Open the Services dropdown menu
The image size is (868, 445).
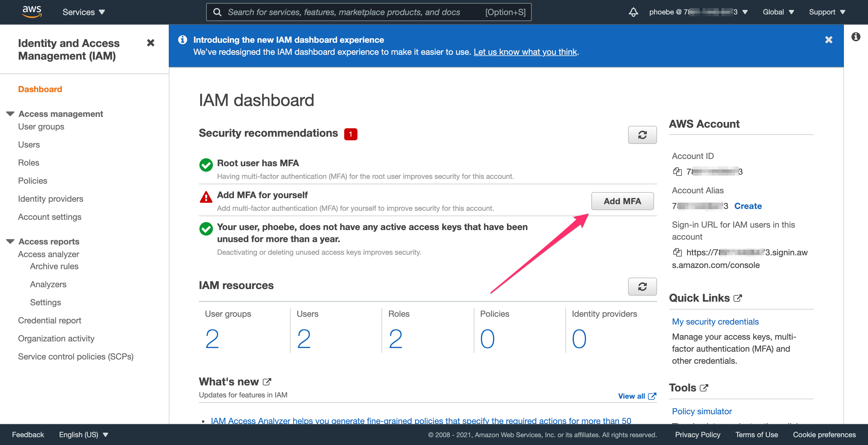tap(83, 12)
